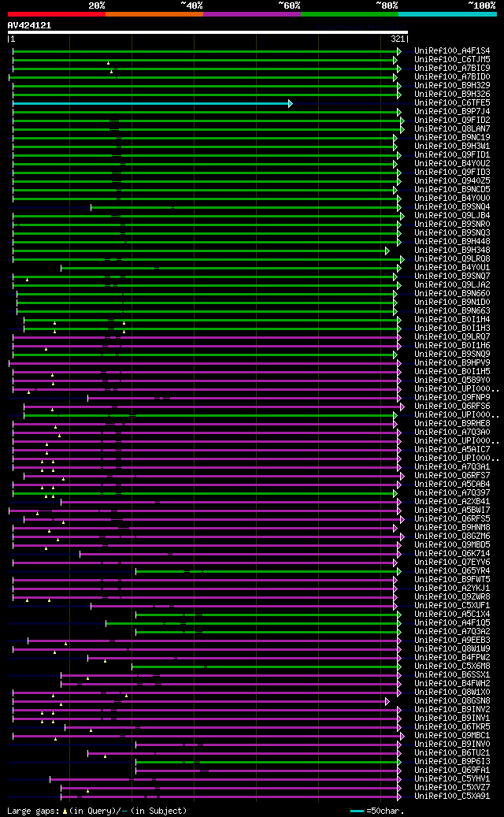The width and height of the screenshot is (504, 817).
Task: Open hit UniRef100_Q9LJB4
Action: point(452,216)
